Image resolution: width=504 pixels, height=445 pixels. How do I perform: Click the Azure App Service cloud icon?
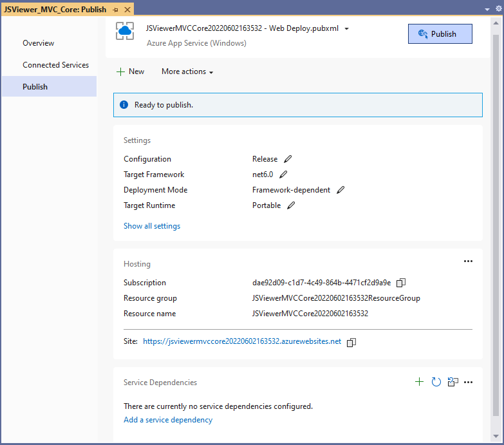[125, 31]
